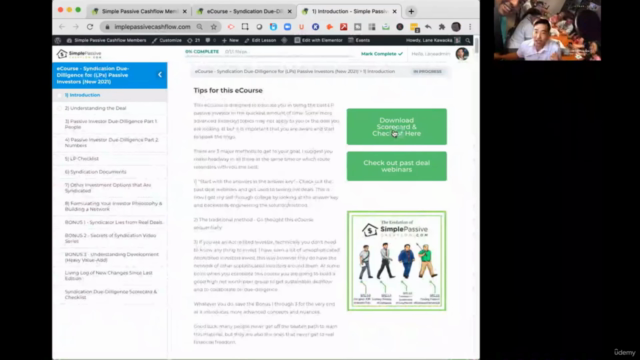Open lesson 2) Understanding the Deal
Viewport: 640px width, 360px height.
[x=95, y=109]
